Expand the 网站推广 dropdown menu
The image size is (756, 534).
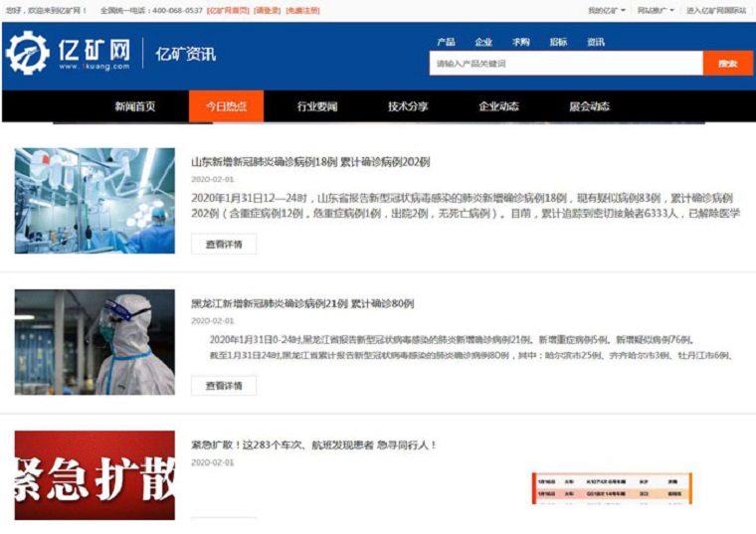pyautogui.click(x=655, y=11)
